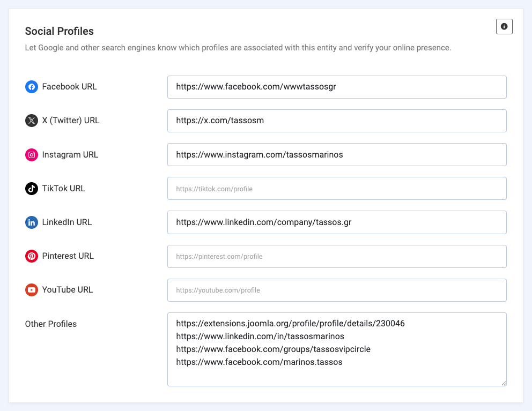The image size is (532, 411).
Task: Click the X (Twitter) logo icon
Action: pyautogui.click(x=32, y=121)
